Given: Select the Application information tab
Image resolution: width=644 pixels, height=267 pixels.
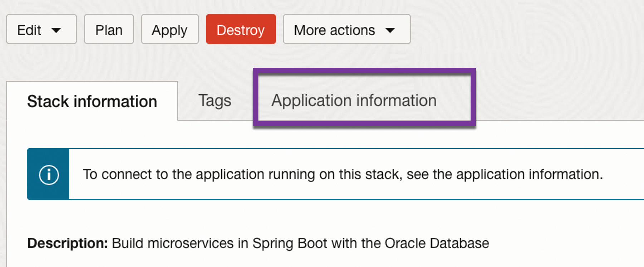Looking at the screenshot, I should pos(354,101).
